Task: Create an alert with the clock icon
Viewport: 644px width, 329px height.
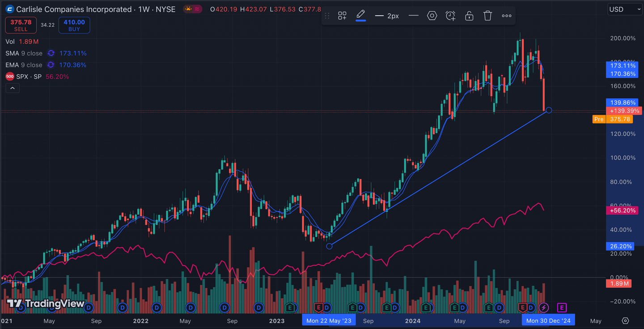Action: tap(450, 15)
